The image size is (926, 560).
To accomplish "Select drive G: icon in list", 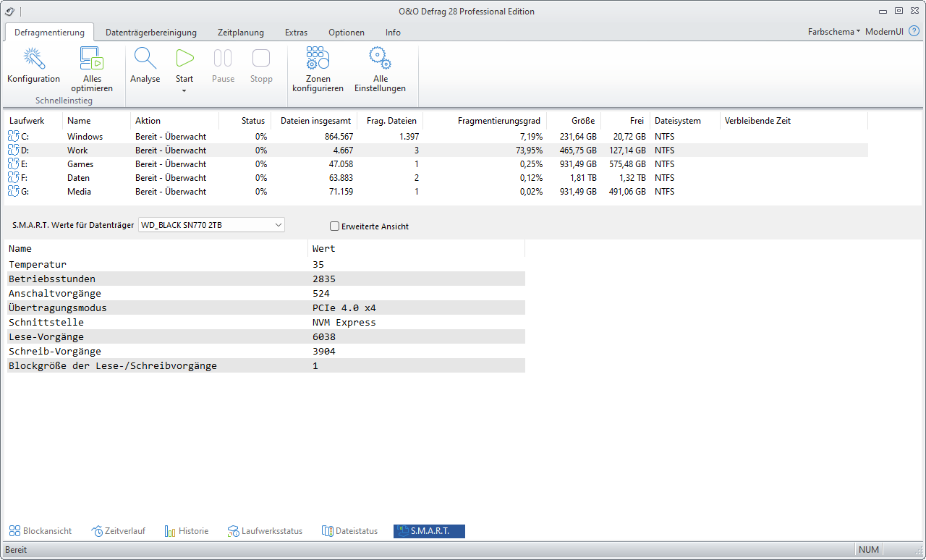I will tap(13, 192).
